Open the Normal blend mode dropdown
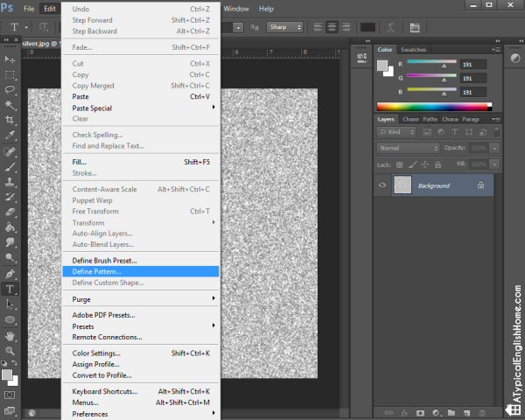The height and width of the screenshot is (420, 525). (408, 148)
